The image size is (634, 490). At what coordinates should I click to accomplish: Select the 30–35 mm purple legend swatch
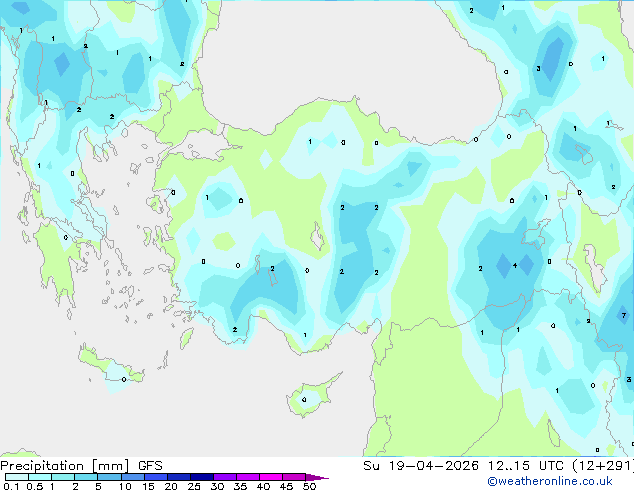[x=225, y=477]
